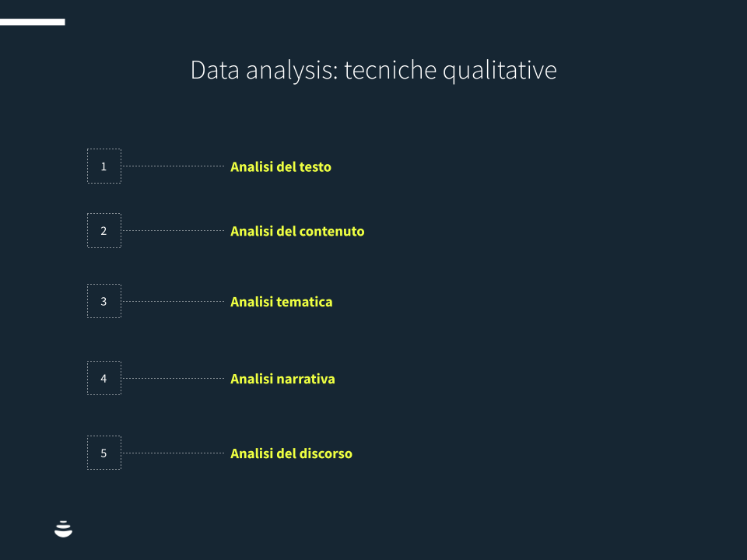This screenshot has width=747, height=560.
Task: Click the dotted connector line after box 2
Action: pyautogui.click(x=173, y=230)
